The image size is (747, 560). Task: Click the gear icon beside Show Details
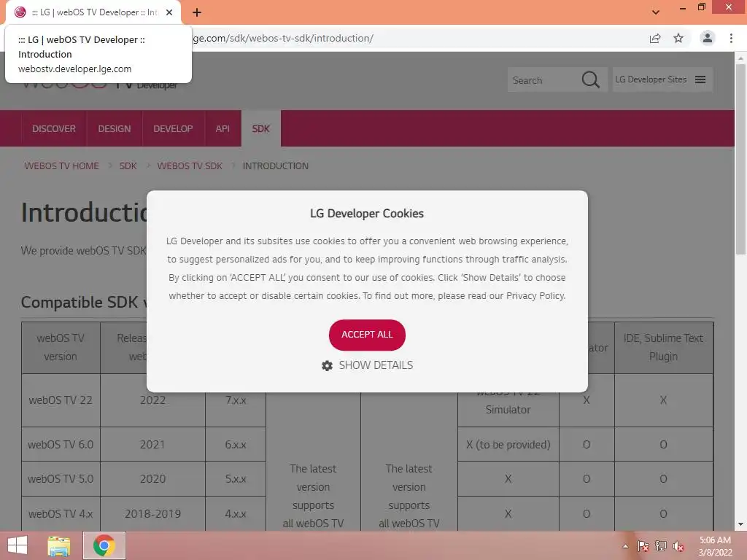coord(327,366)
